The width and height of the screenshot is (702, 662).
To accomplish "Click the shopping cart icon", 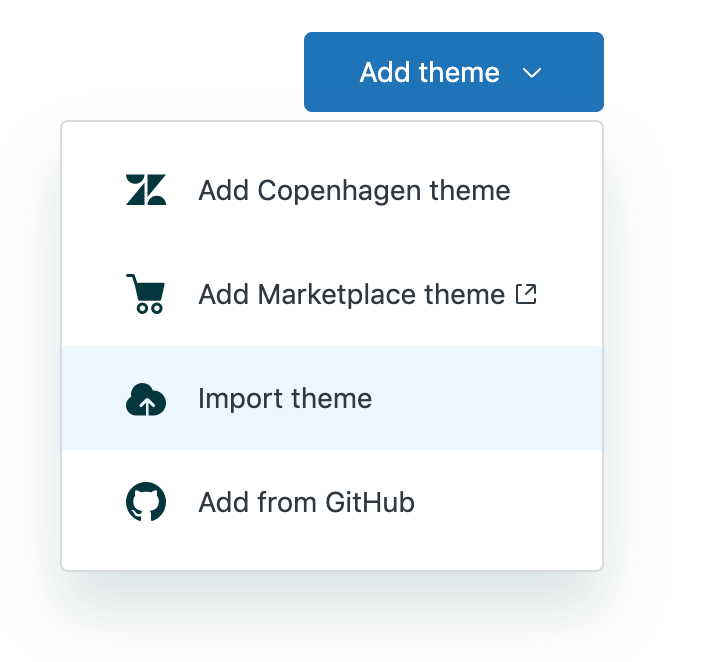I will pos(146,294).
